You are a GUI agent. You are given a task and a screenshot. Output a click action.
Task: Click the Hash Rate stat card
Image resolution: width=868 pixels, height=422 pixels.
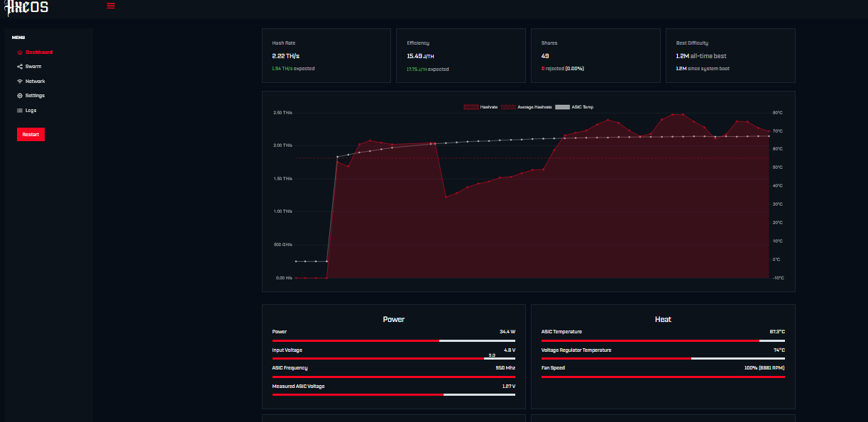tap(326, 56)
